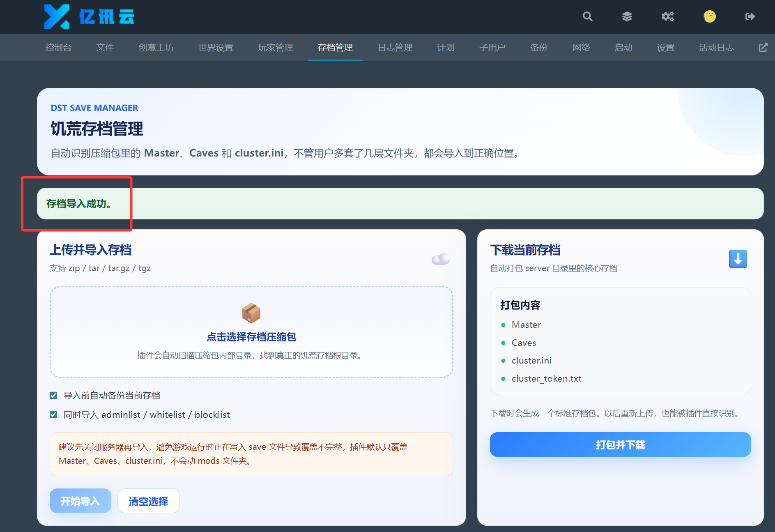Click the 开始导入 button

click(80, 501)
